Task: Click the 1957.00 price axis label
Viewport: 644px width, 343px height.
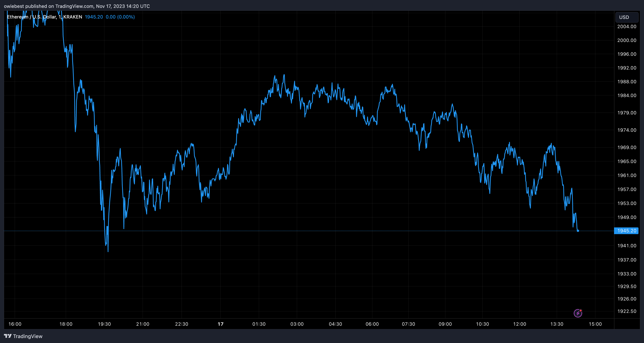Action: (x=627, y=189)
